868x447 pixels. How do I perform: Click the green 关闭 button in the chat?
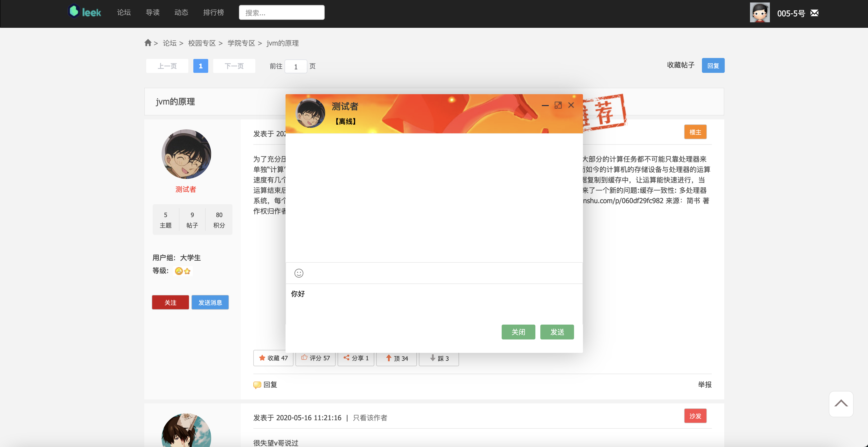(518, 332)
